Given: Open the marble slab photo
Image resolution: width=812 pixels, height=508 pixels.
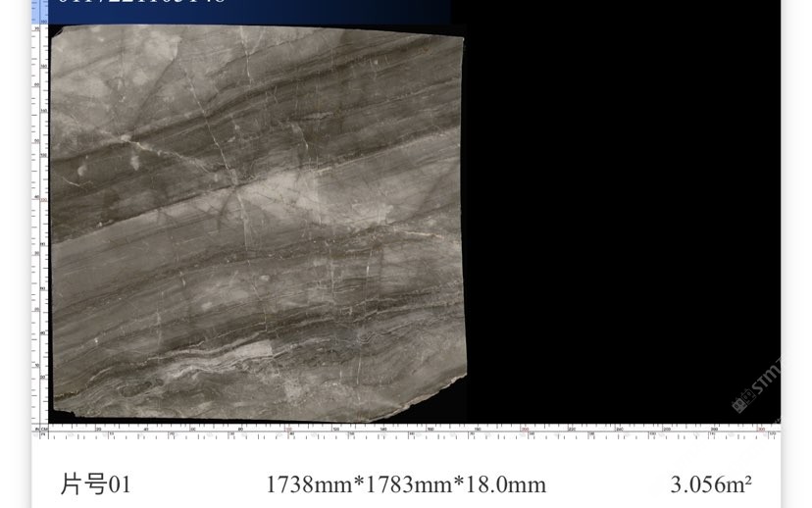Looking at the screenshot, I should (257, 224).
